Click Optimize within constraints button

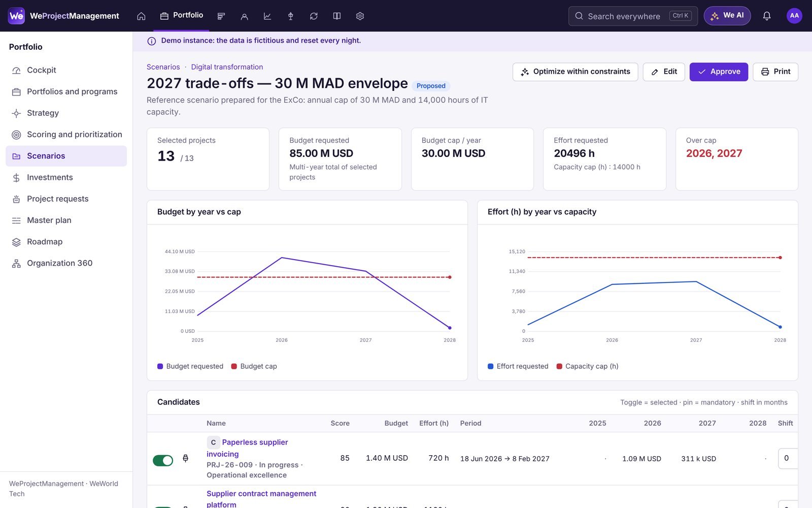point(575,72)
